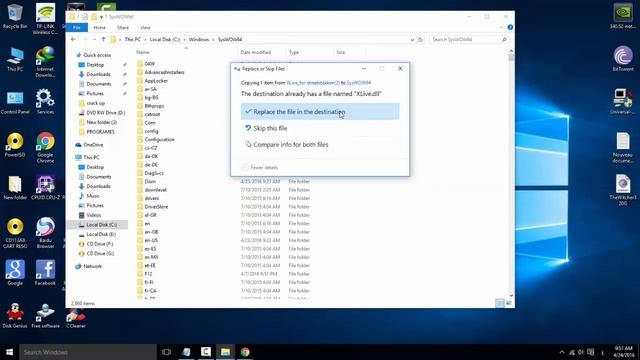Screen dimensions: 640x360
Task: Open BitTorrent desktop icon
Action: click(623, 58)
